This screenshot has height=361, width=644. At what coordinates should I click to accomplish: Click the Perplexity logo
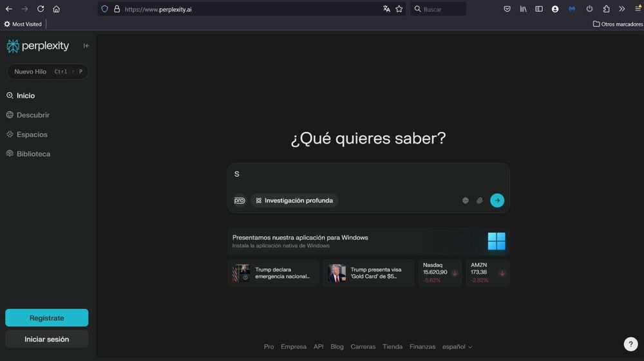pyautogui.click(x=38, y=46)
